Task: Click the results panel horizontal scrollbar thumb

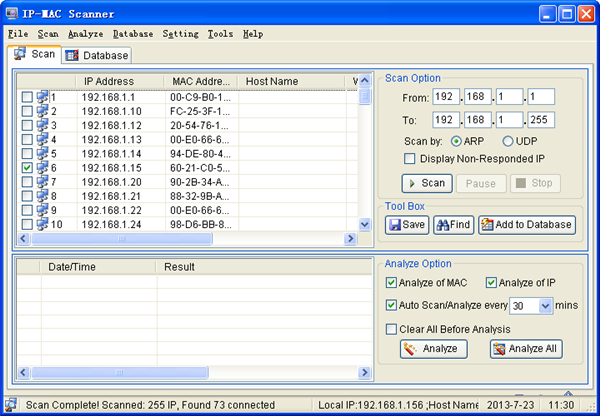Action: tap(120, 372)
